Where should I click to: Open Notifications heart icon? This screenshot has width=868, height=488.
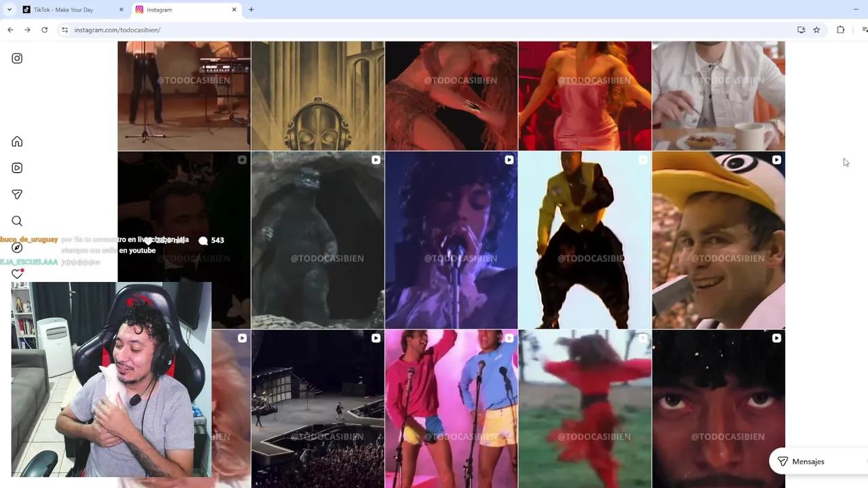[17, 274]
